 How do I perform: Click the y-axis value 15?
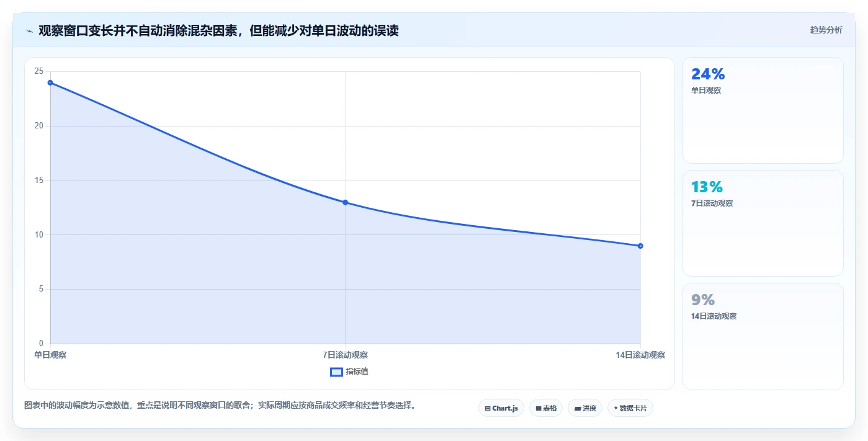point(39,180)
